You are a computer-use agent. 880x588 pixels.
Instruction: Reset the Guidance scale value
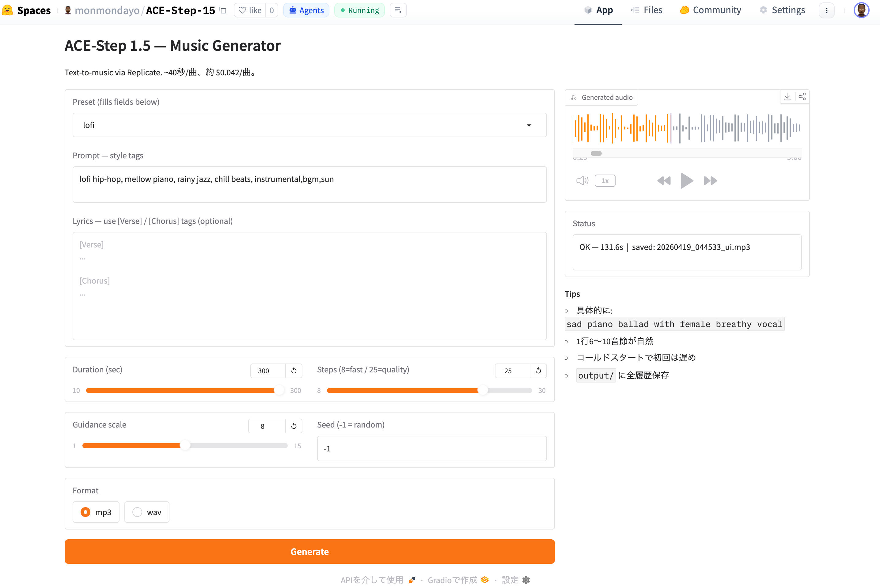tap(294, 426)
